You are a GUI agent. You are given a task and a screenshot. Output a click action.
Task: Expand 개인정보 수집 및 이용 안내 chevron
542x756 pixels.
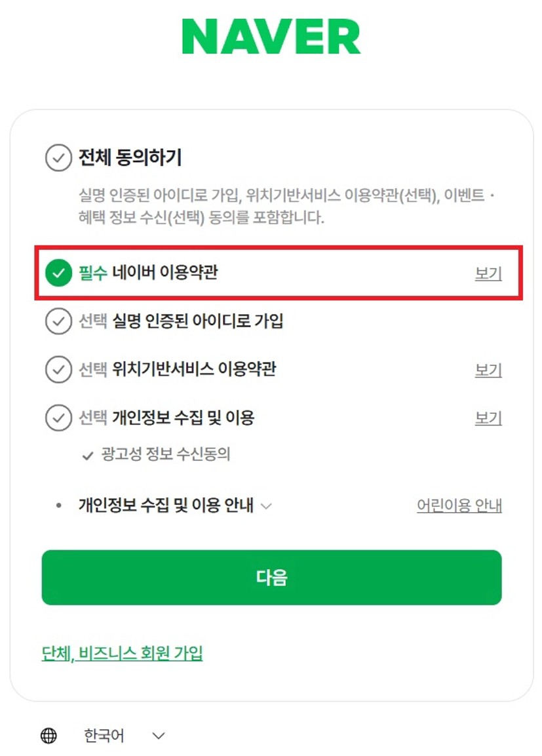coord(266,506)
